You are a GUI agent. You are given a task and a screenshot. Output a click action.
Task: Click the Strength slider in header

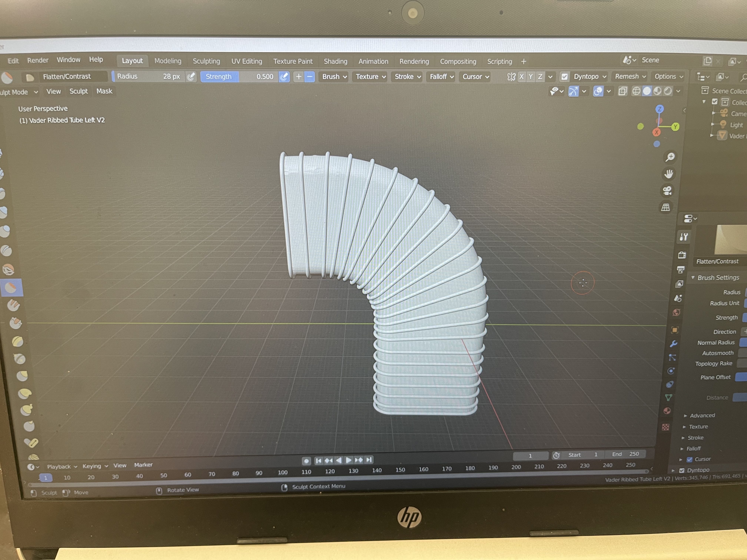tap(239, 77)
